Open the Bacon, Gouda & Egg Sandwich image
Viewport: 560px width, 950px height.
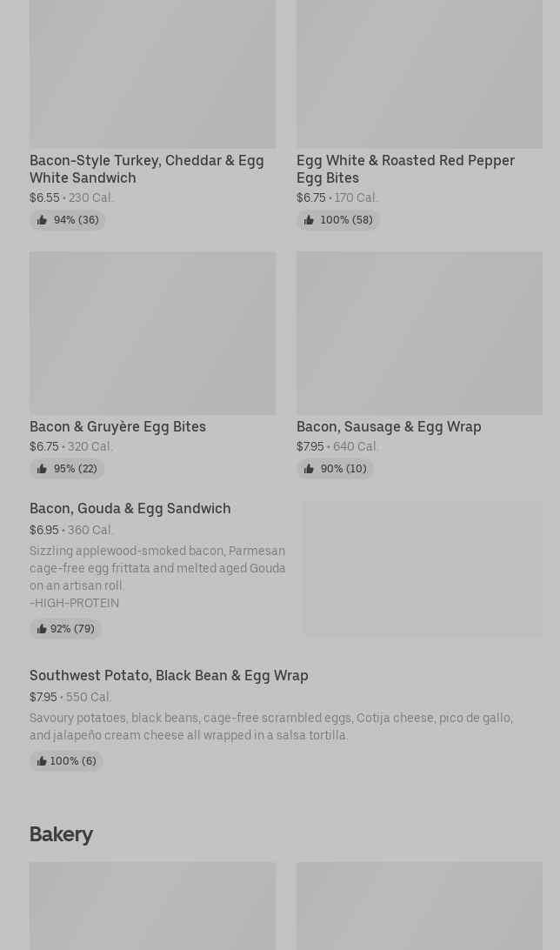pyautogui.click(x=423, y=568)
